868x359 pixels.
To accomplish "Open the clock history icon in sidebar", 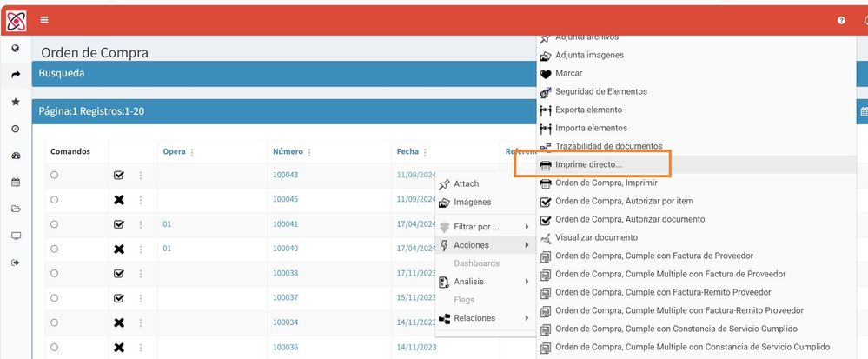I will point(16,129).
